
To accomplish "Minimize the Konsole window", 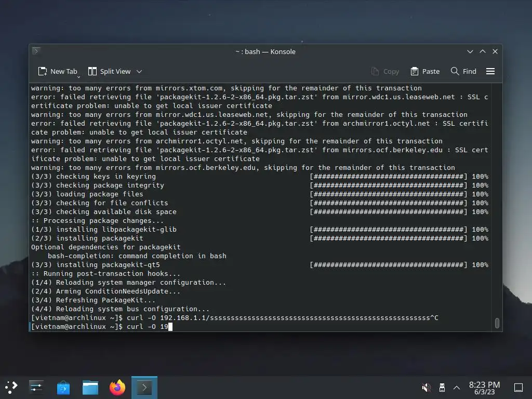I will (x=470, y=51).
